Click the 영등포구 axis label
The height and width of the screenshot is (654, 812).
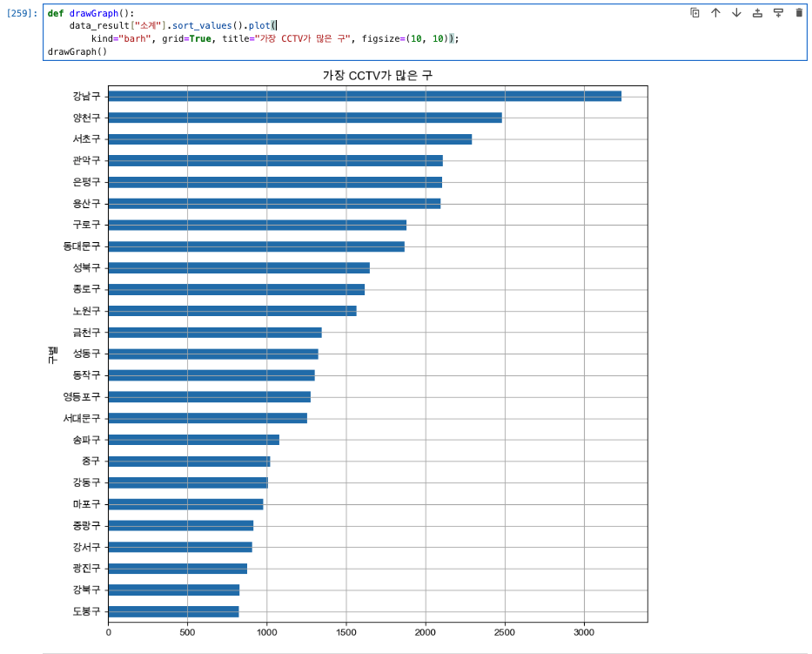82,396
